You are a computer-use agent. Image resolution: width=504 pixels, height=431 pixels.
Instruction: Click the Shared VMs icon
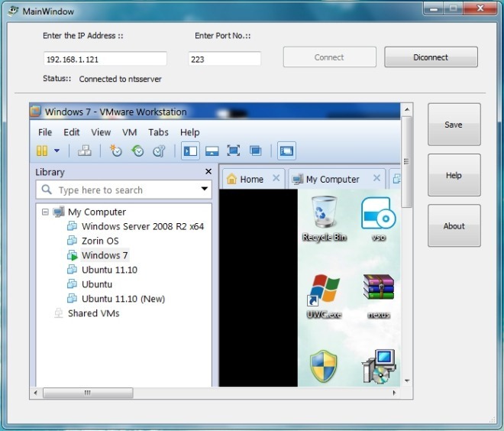(x=59, y=313)
